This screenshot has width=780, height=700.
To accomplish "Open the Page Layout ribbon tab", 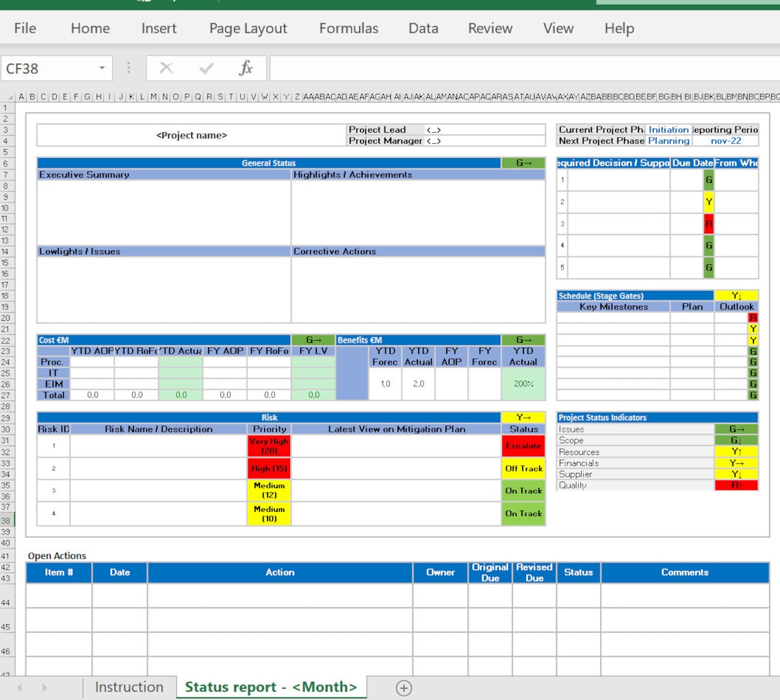I will pyautogui.click(x=248, y=28).
